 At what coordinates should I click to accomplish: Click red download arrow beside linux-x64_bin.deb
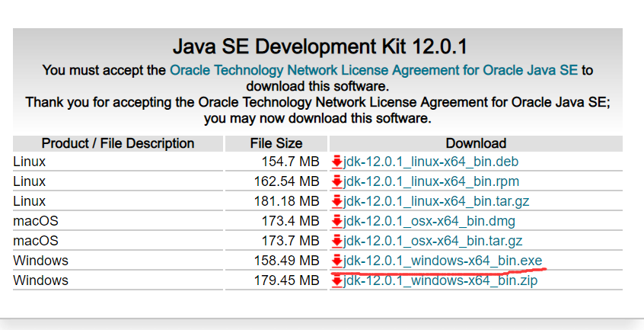coord(337,162)
